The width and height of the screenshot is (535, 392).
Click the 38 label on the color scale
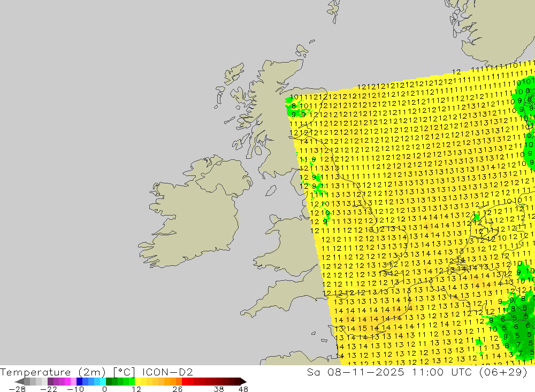(219, 389)
